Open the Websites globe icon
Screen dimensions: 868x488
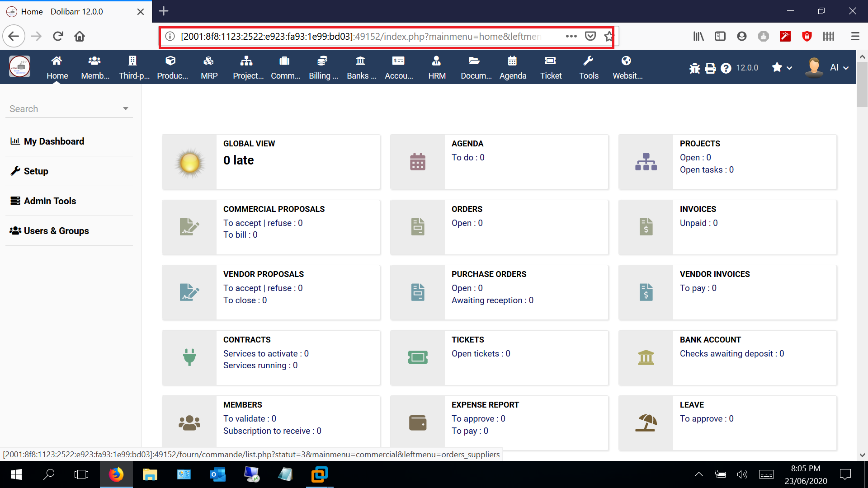click(x=626, y=61)
